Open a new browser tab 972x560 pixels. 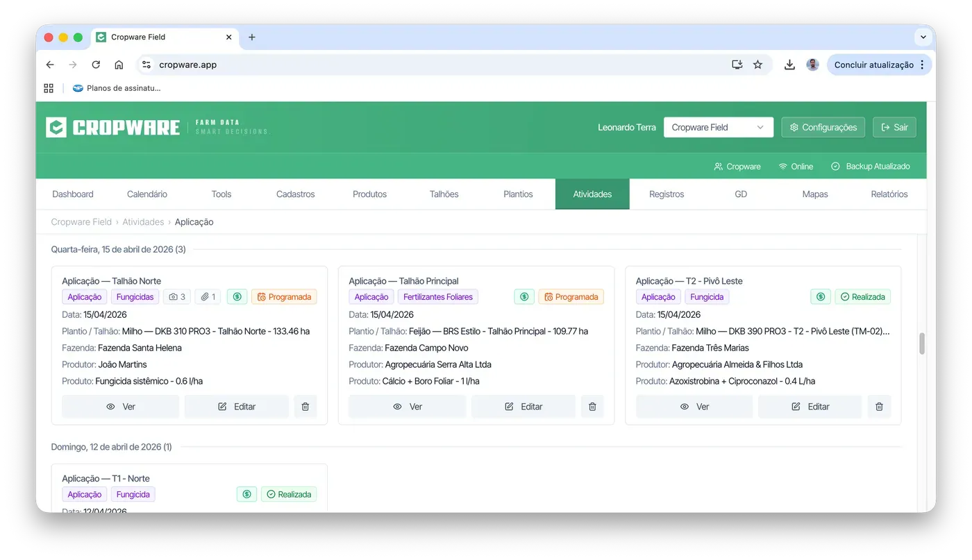252,37
